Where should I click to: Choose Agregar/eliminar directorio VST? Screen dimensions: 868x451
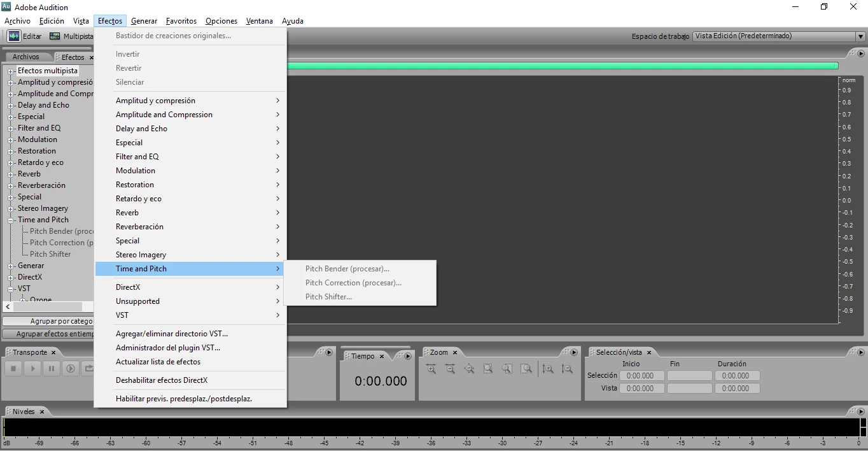click(x=190, y=334)
